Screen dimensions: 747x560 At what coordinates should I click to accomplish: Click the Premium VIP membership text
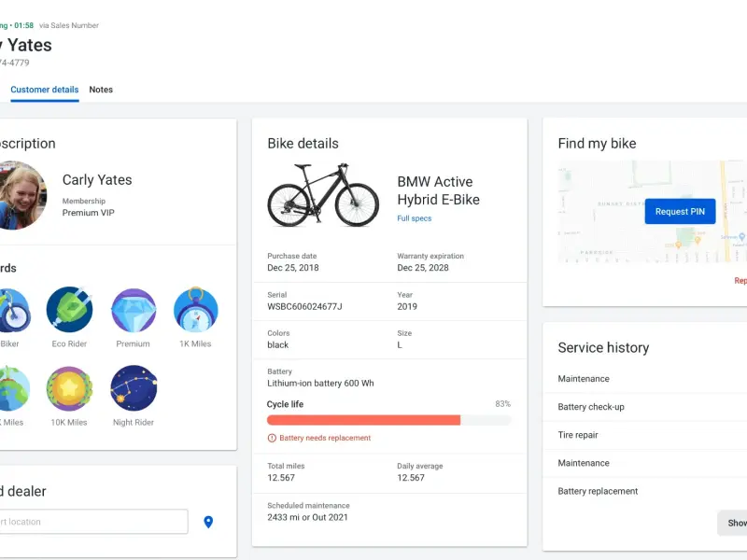point(88,213)
